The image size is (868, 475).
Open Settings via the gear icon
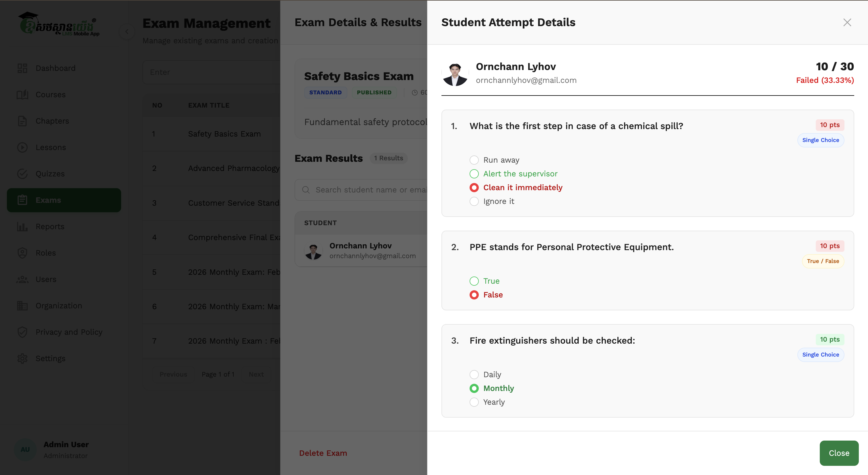click(22, 358)
